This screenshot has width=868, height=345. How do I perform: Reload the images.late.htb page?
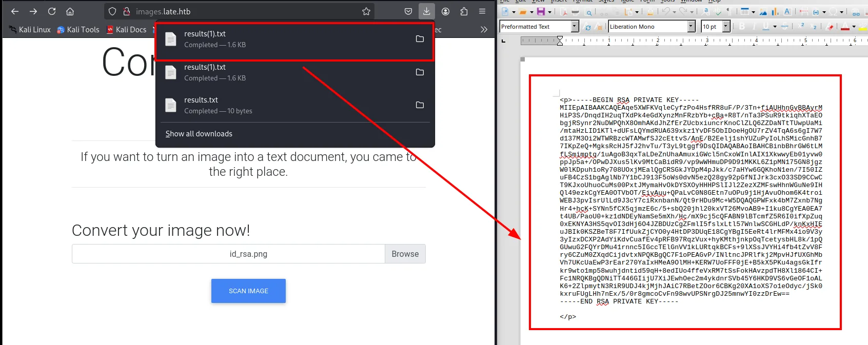click(x=52, y=11)
